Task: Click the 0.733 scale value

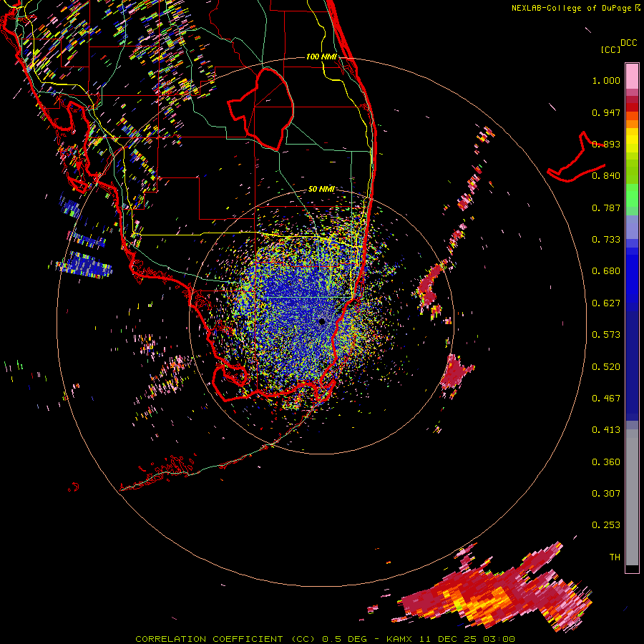Action: click(606, 240)
